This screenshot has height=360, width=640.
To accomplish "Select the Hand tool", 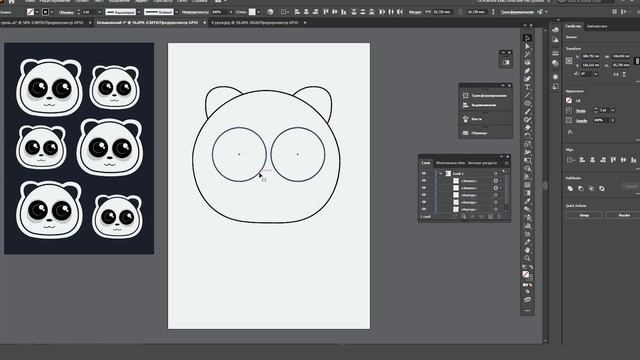I will pos(527,250).
